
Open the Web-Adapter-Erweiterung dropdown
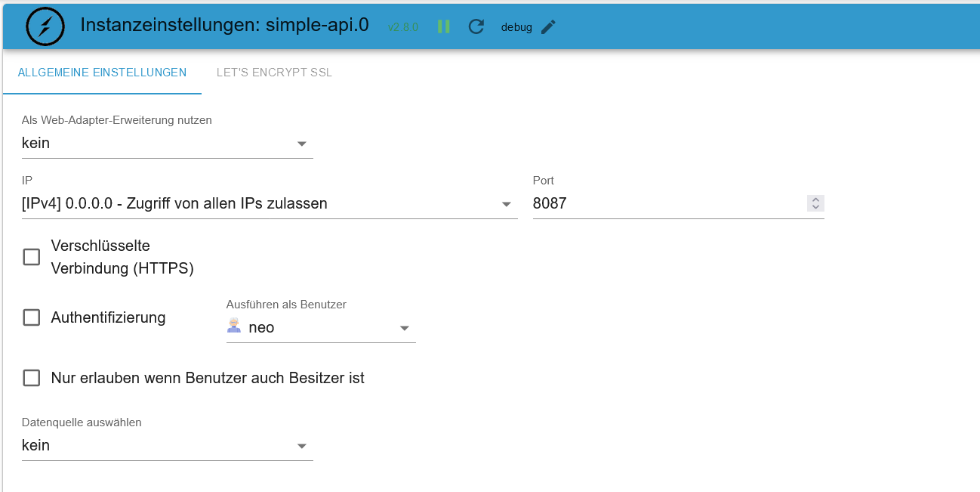pyautogui.click(x=167, y=143)
